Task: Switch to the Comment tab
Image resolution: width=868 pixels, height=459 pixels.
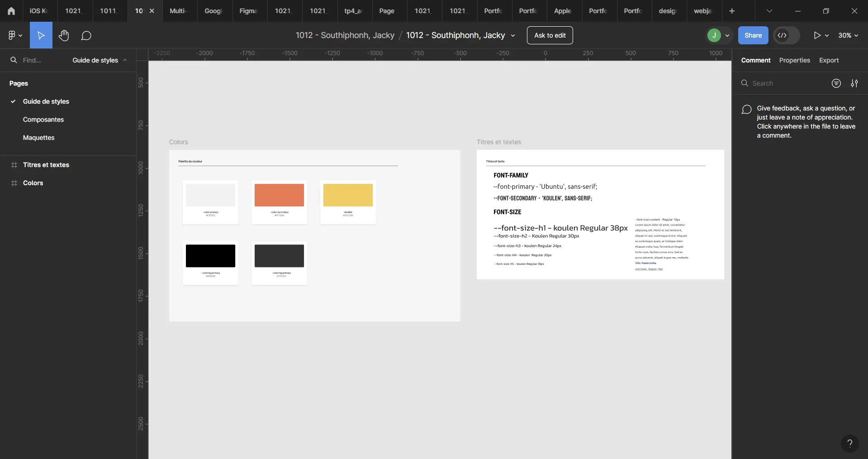Action: click(x=755, y=60)
